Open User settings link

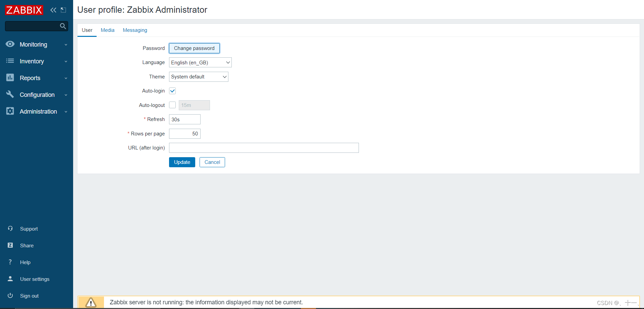35,279
